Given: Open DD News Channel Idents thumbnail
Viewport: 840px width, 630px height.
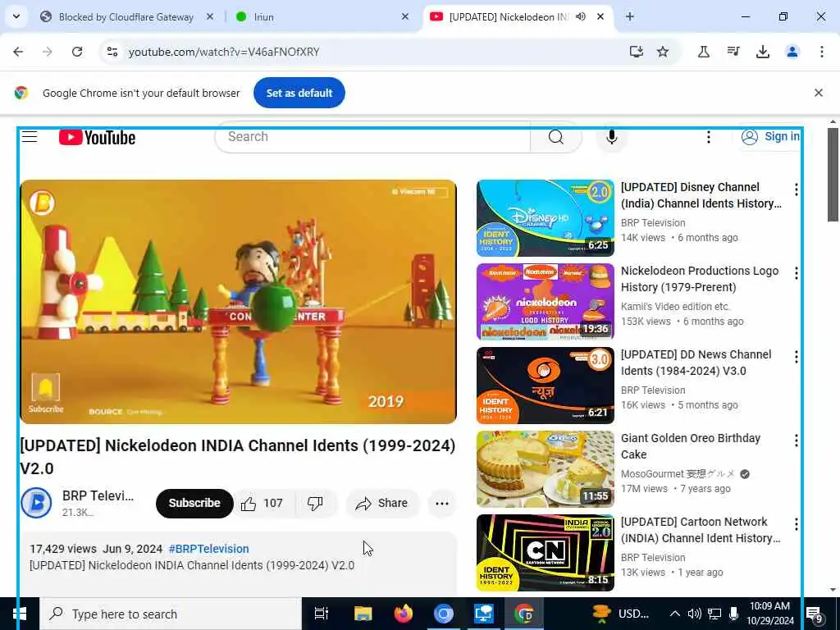Looking at the screenshot, I should [546, 386].
